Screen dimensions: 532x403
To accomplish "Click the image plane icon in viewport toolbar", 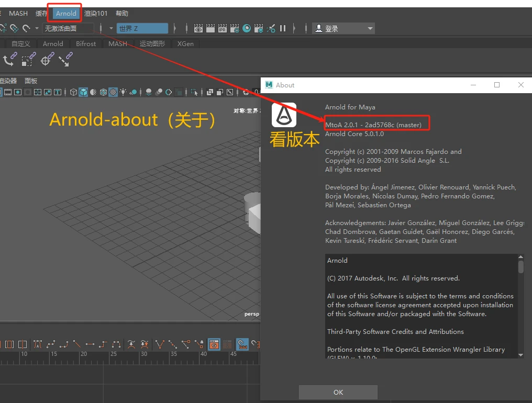I will [48, 92].
